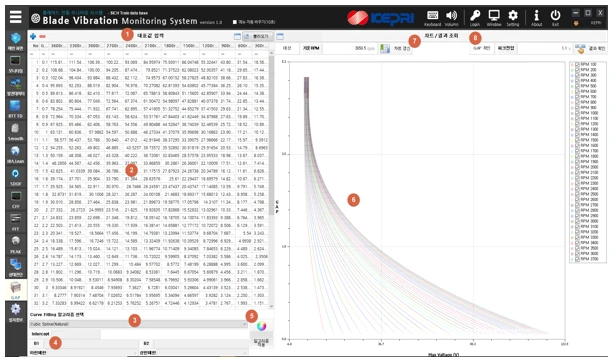616x363 pixels.
Task: Click the table panel window icon
Action: (237, 36)
